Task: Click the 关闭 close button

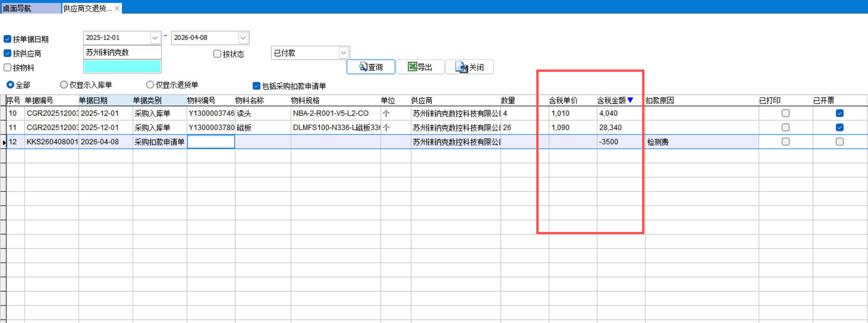Action: point(470,67)
